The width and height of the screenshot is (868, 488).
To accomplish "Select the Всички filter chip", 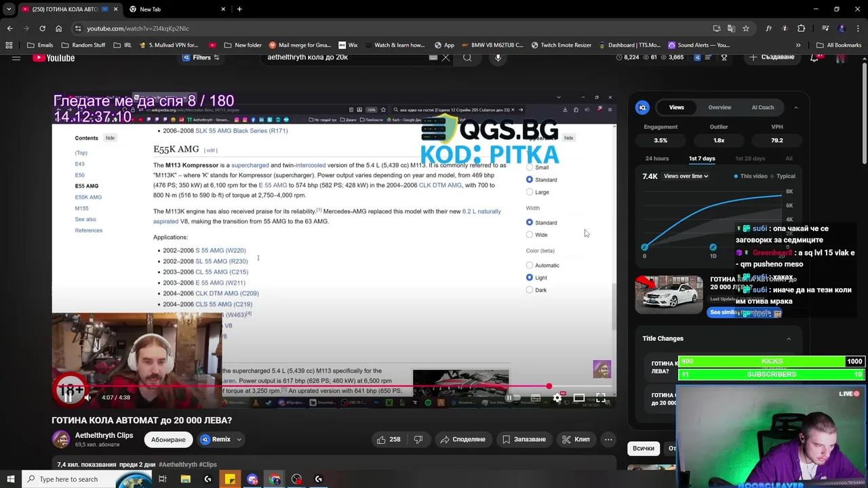I will [643, 448].
